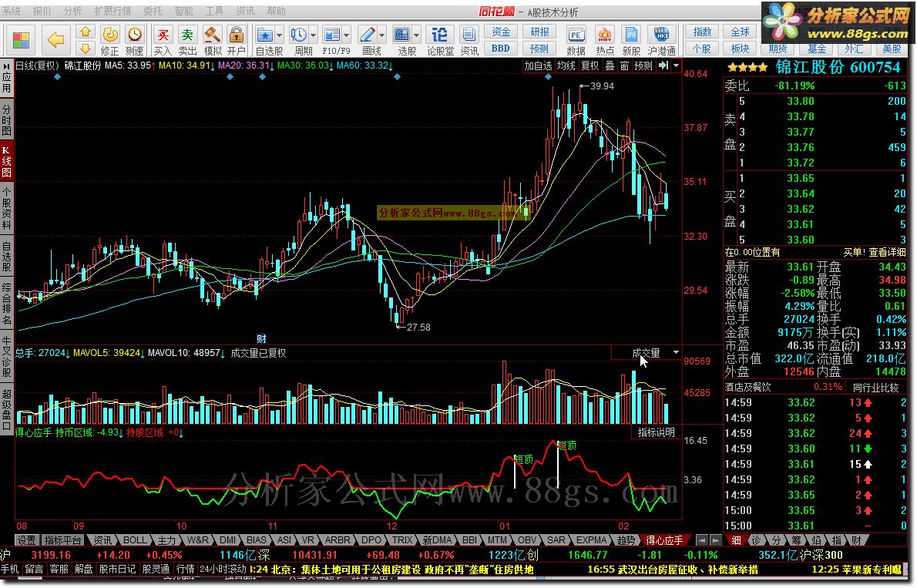The image size is (917, 588).
Task: Open the 帮助 menu
Action: click(277, 11)
